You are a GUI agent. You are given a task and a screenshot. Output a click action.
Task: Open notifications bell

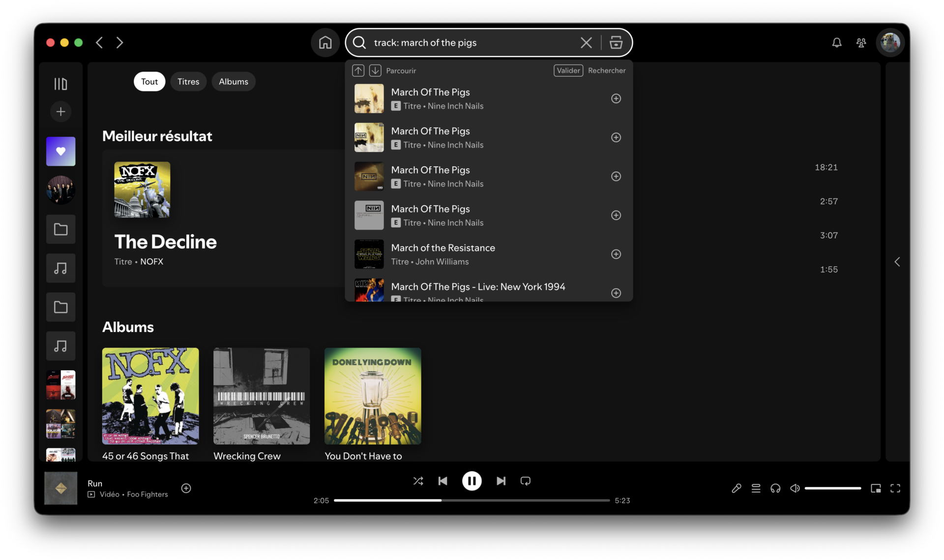[836, 43]
